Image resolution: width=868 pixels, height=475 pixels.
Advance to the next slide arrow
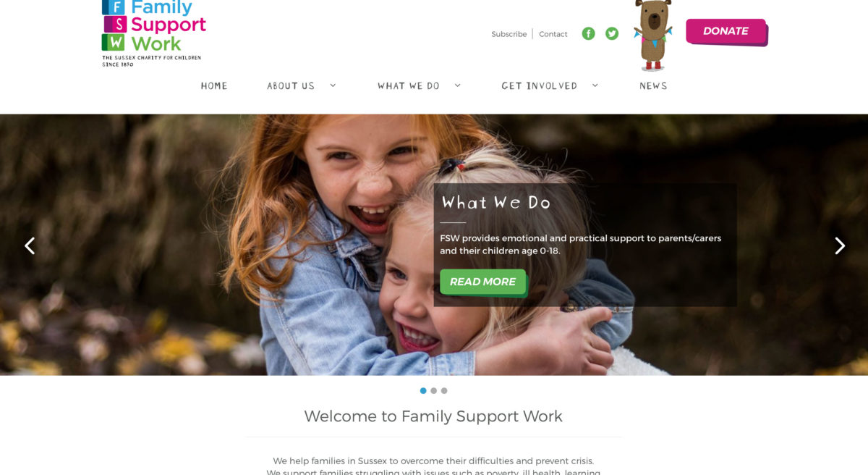pyautogui.click(x=840, y=246)
